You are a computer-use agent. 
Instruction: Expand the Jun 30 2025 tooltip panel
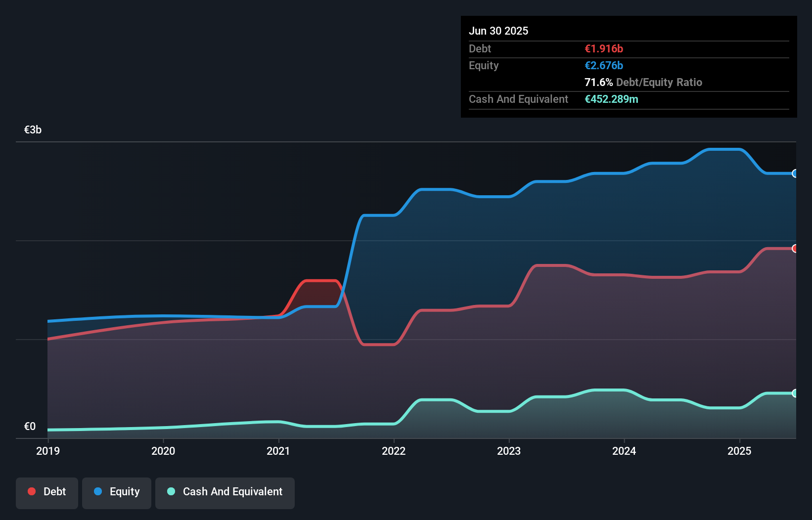point(498,31)
